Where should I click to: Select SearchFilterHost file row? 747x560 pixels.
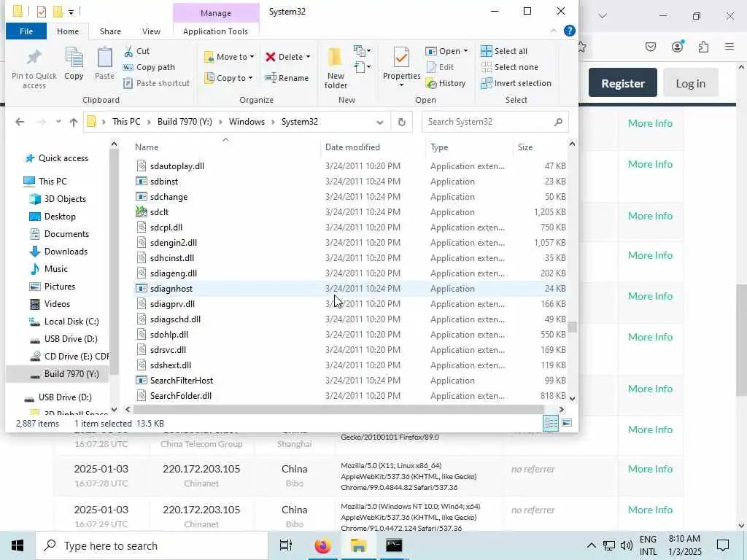350,381
